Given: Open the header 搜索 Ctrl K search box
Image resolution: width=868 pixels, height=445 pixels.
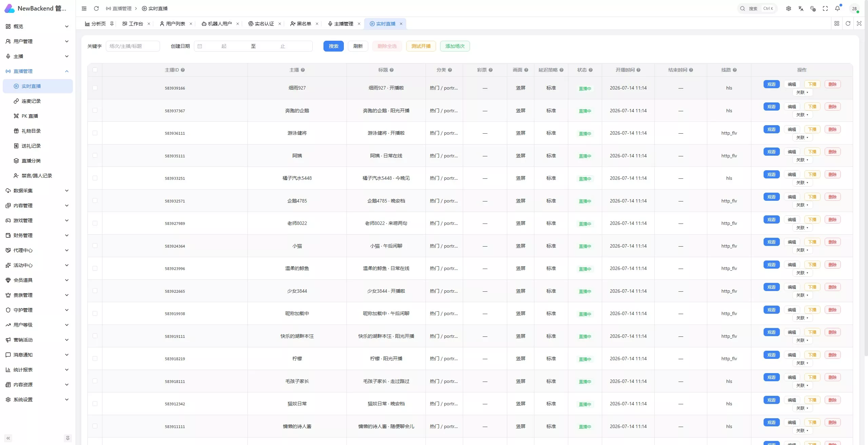Looking at the screenshot, I should point(757,8).
